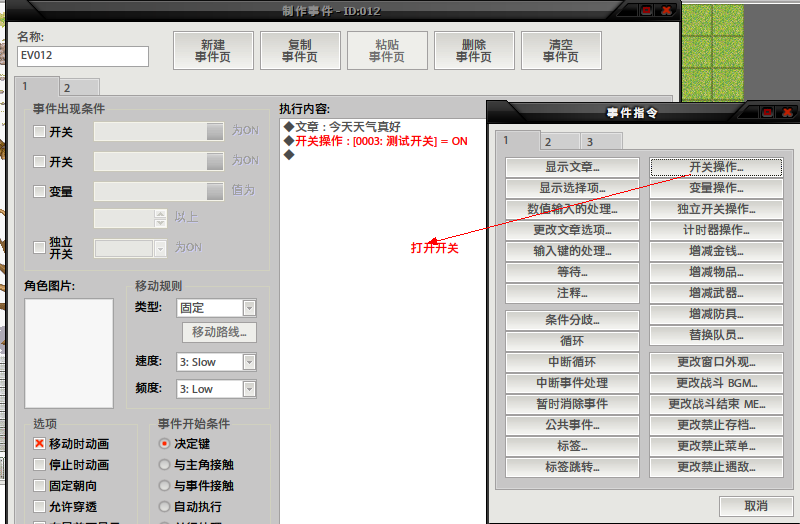Select the empty command line diamond
This screenshot has width=800, height=524.
289,155
